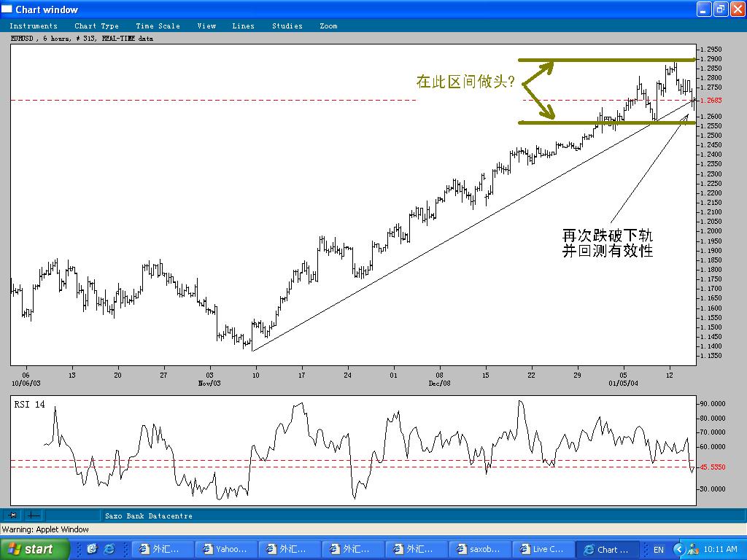
Task: Click the EURUSD 6 hours chart header text
Action: coord(82,38)
